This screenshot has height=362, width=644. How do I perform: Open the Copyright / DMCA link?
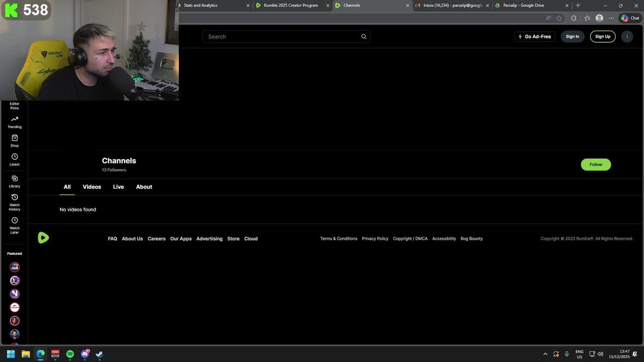click(x=411, y=239)
